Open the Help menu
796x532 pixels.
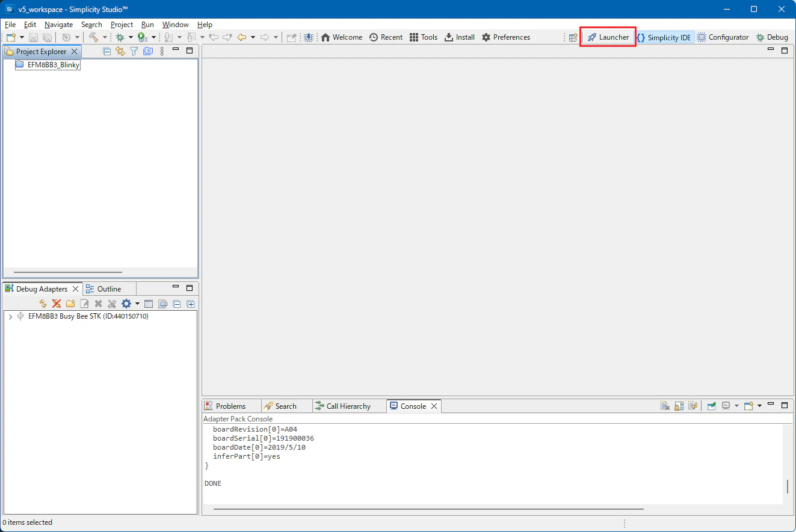pyautogui.click(x=205, y=25)
